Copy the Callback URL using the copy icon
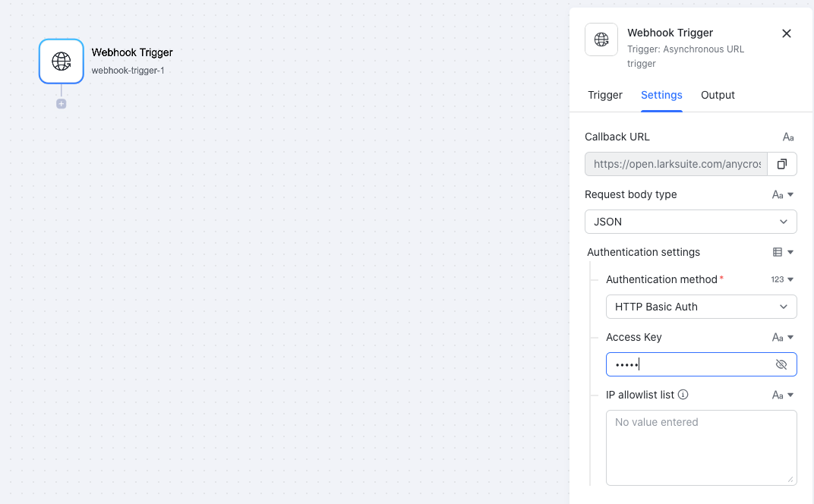Image resolution: width=814 pixels, height=504 pixels. click(782, 163)
